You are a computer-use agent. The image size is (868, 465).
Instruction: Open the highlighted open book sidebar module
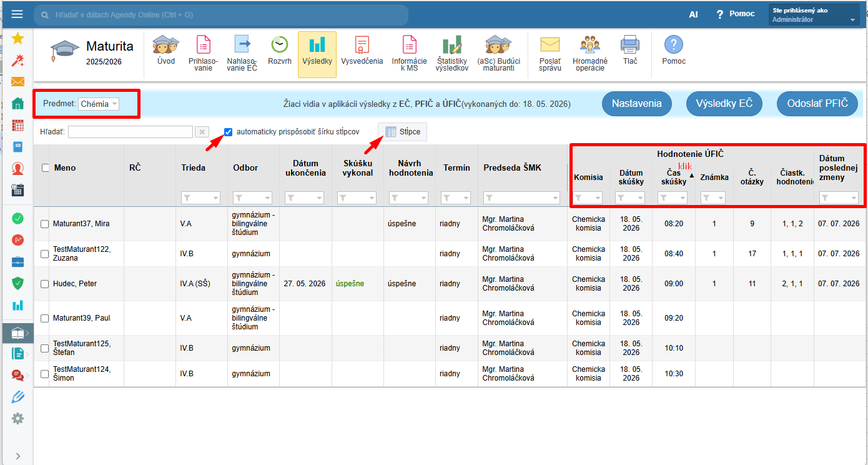tap(17, 333)
